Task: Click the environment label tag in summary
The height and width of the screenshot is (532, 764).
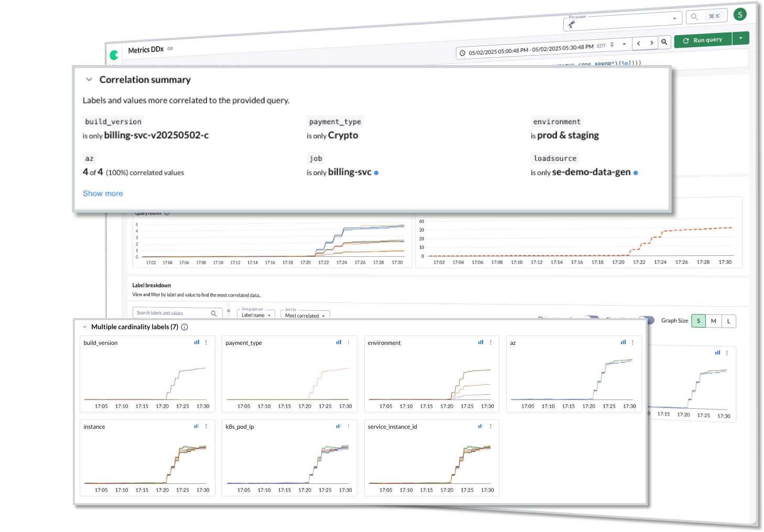Action: pyautogui.click(x=557, y=122)
